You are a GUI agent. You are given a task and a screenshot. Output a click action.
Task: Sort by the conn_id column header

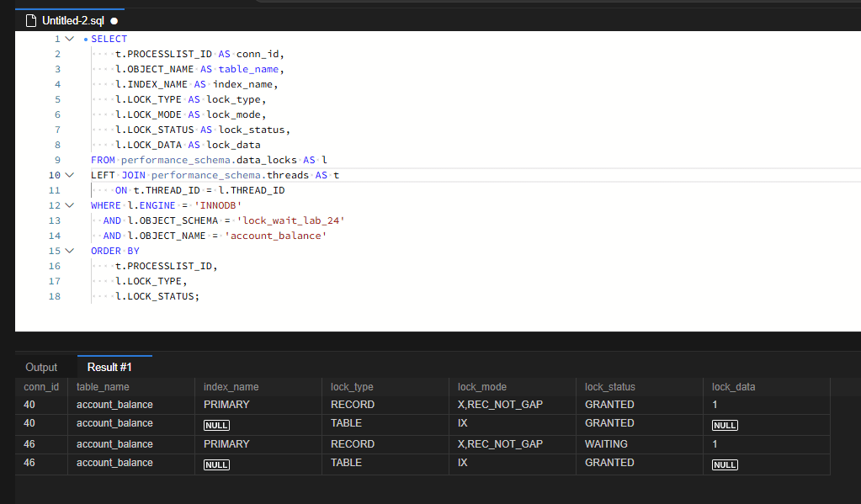(x=41, y=387)
